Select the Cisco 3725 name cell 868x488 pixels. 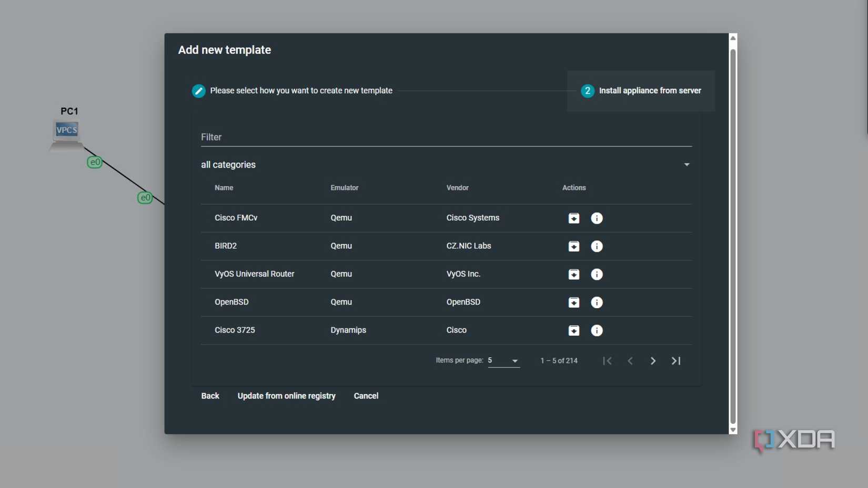point(235,330)
